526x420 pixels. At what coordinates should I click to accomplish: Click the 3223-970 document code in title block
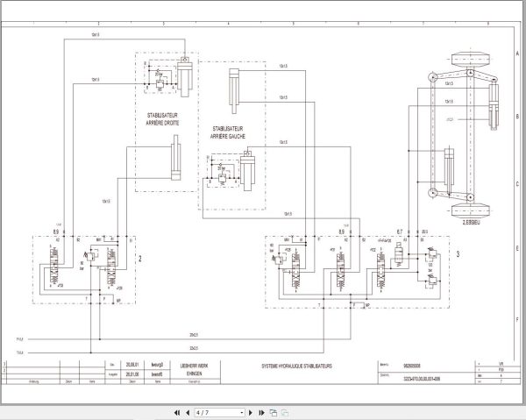[422, 379]
